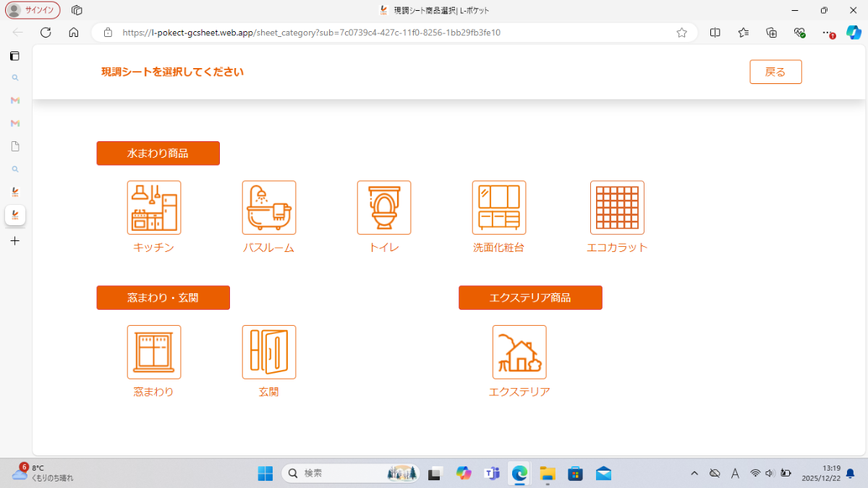Open the キッチン (kitchen) sheet icon
This screenshot has width=868, height=488.
[x=154, y=208]
